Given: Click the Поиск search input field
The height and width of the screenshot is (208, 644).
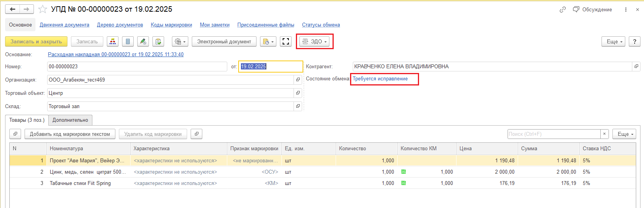Looking at the screenshot, I should click(554, 134).
